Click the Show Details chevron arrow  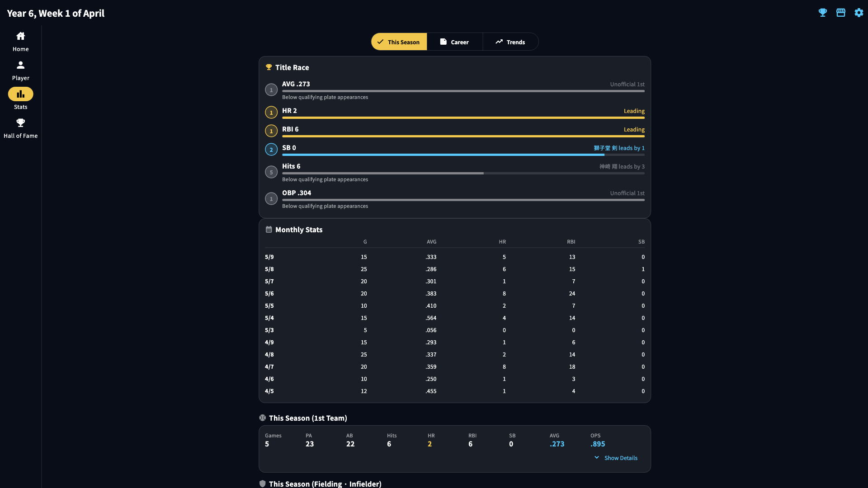point(597,457)
